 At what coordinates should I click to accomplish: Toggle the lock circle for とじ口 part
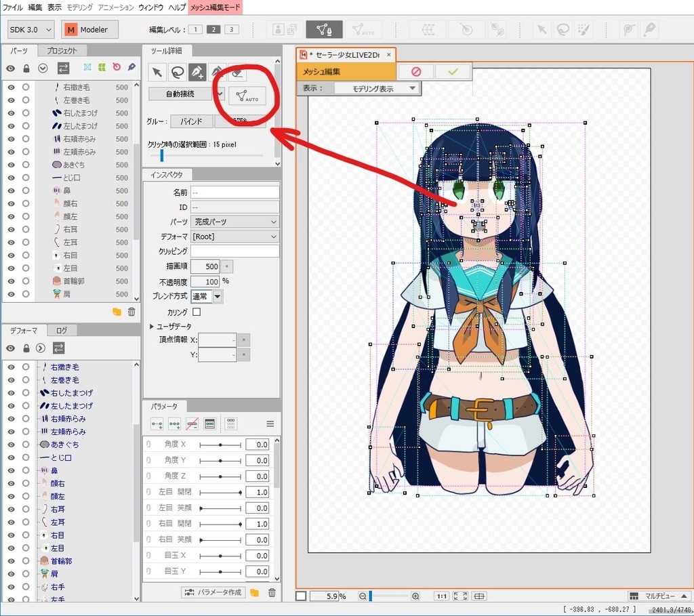[x=26, y=178]
